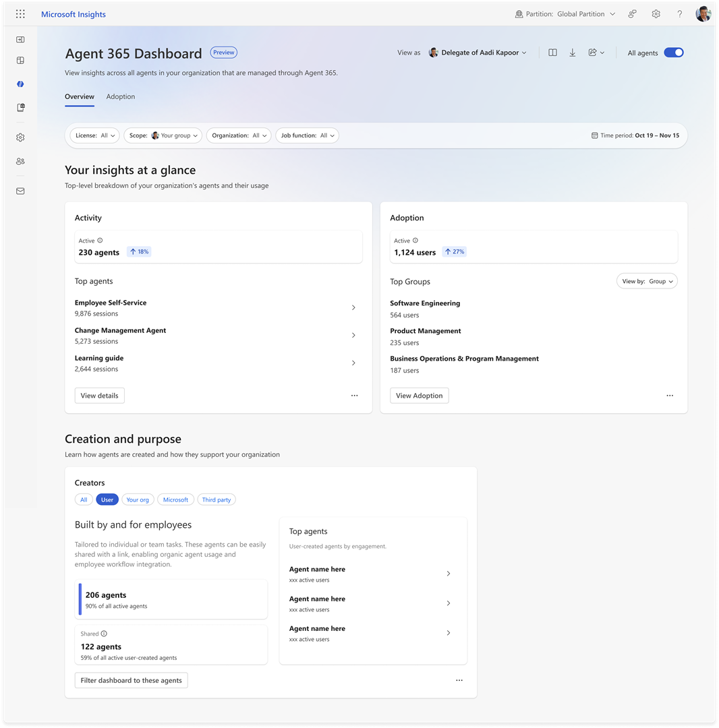
Task: Select the Your org creators pill
Action: 138,499
